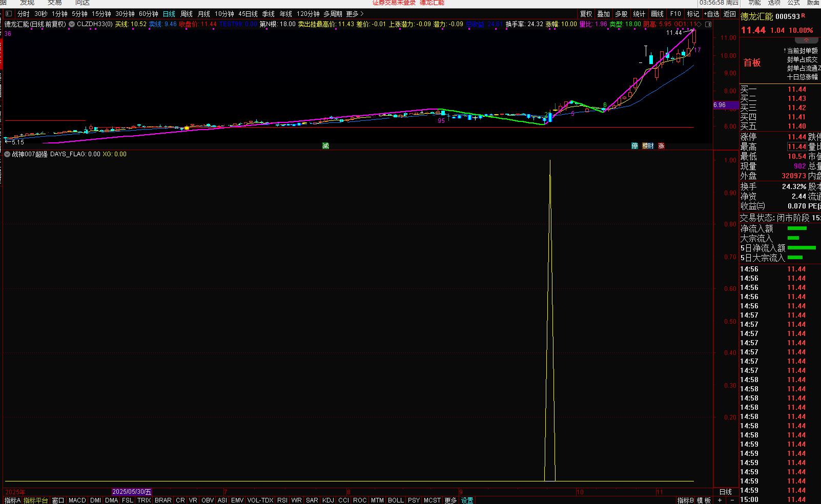This screenshot has height=504, width=821.
Task: Click the green 净流入额 bar
Action: [797, 228]
